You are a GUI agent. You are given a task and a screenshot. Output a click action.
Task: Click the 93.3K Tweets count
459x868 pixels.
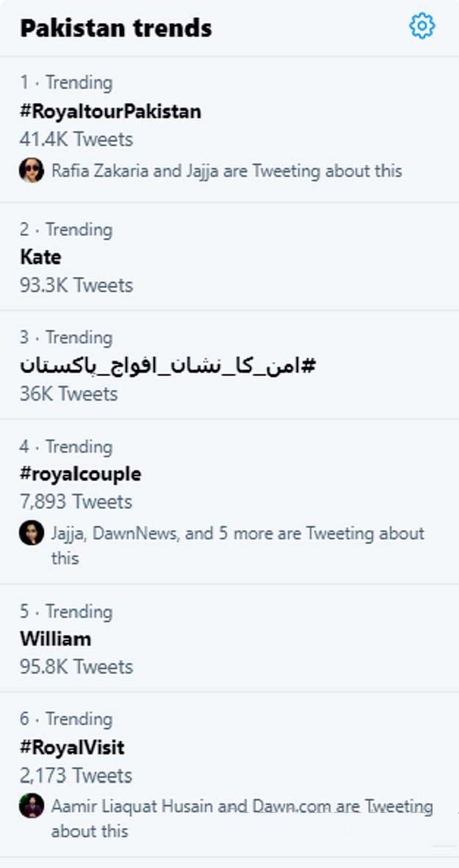[76, 285]
